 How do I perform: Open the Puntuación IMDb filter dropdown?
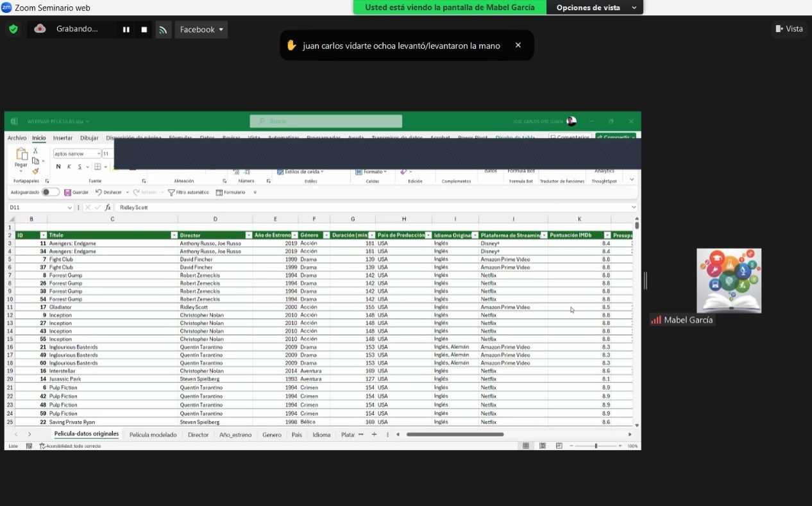[x=607, y=235]
